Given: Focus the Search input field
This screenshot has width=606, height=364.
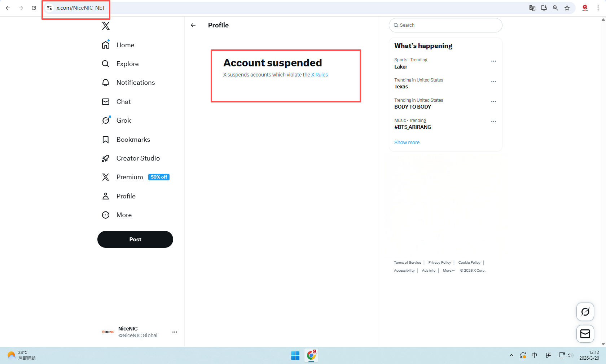Looking at the screenshot, I should [x=445, y=25].
